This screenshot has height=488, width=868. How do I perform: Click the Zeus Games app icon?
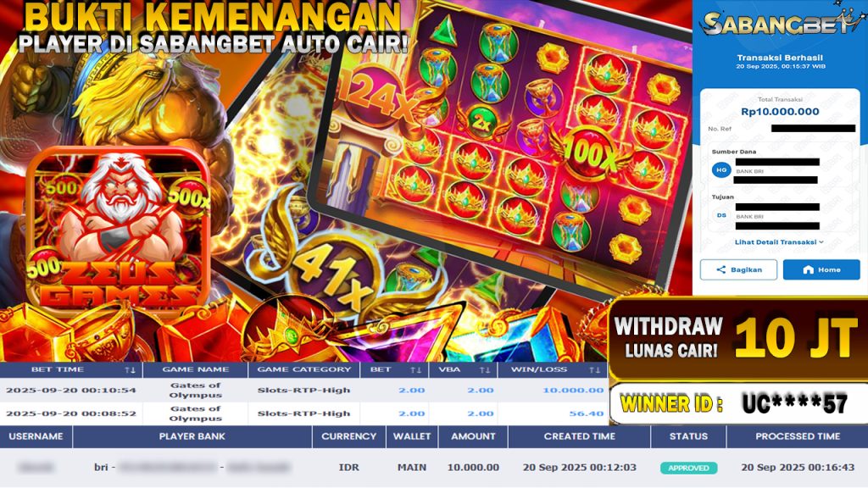pos(118,230)
